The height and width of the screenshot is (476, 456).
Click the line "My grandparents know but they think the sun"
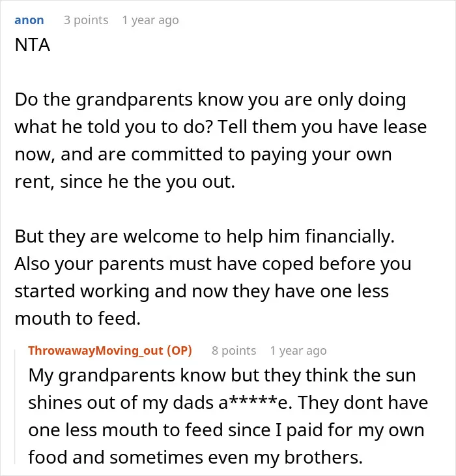coord(222,376)
